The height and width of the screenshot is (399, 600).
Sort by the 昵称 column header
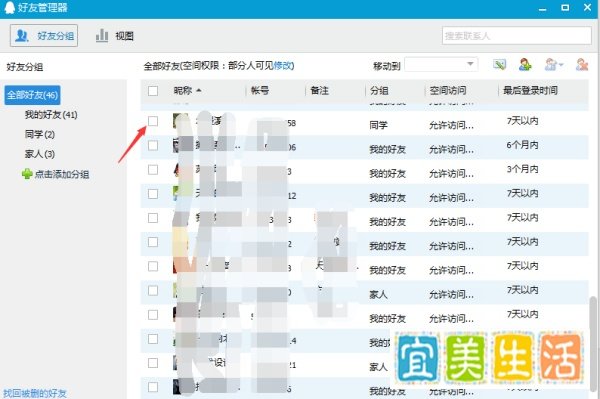point(183,91)
